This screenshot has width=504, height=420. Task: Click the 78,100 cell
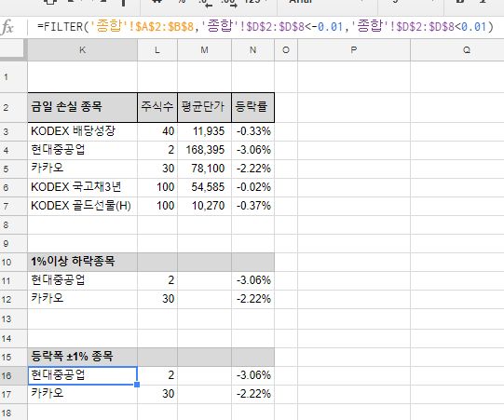tap(204, 169)
